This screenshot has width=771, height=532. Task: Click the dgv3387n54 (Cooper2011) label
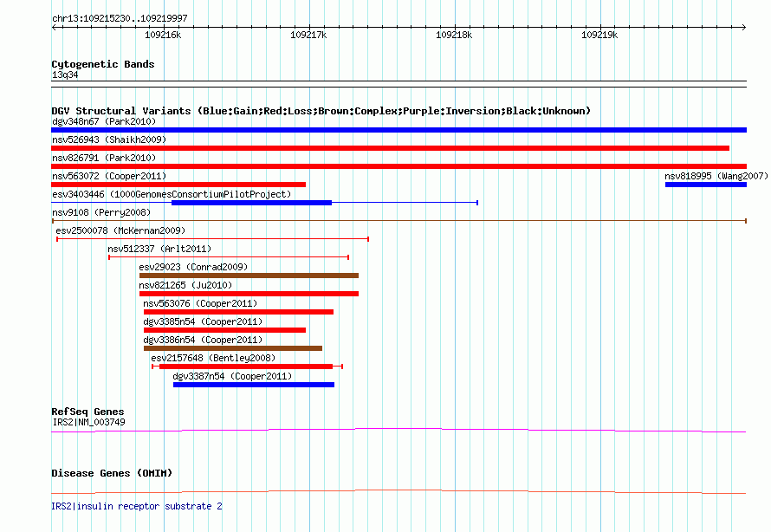click(x=232, y=376)
